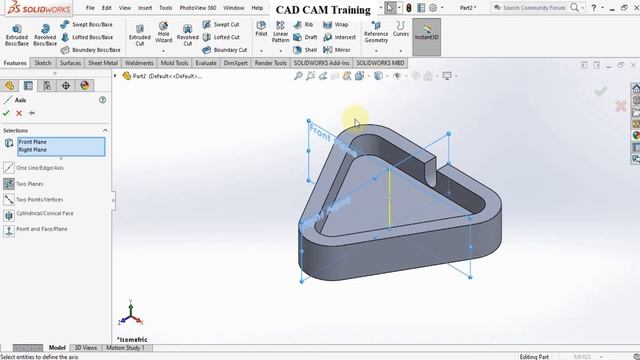Click the 'Right Plane' selection entry
The image size is (640, 360).
coord(33,150)
